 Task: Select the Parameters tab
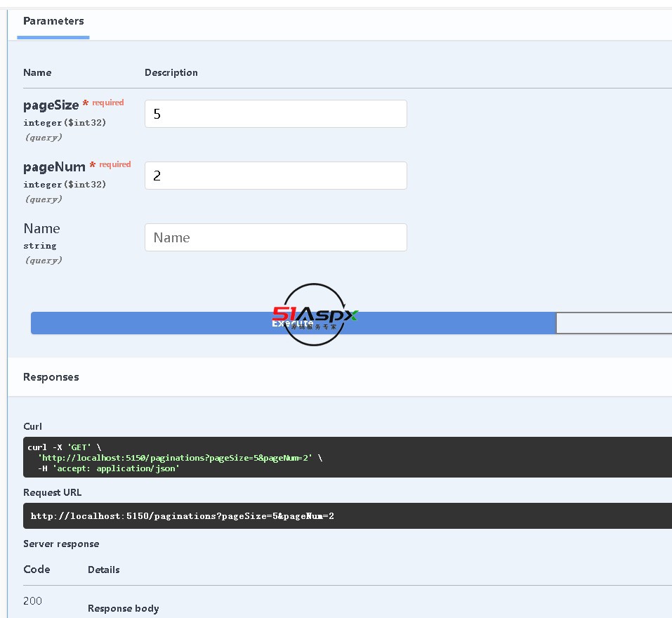click(x=53, y=22)
